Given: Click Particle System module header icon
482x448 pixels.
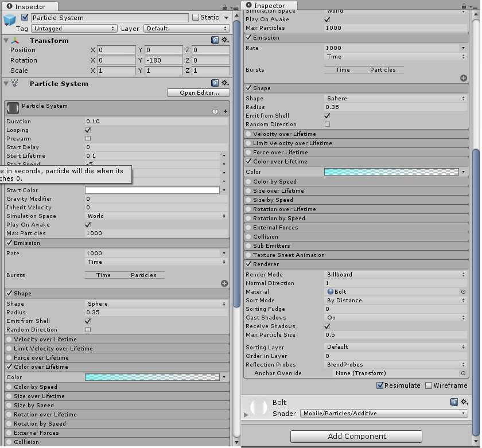Looking at the screenshot, I should [x=13, y=107].
